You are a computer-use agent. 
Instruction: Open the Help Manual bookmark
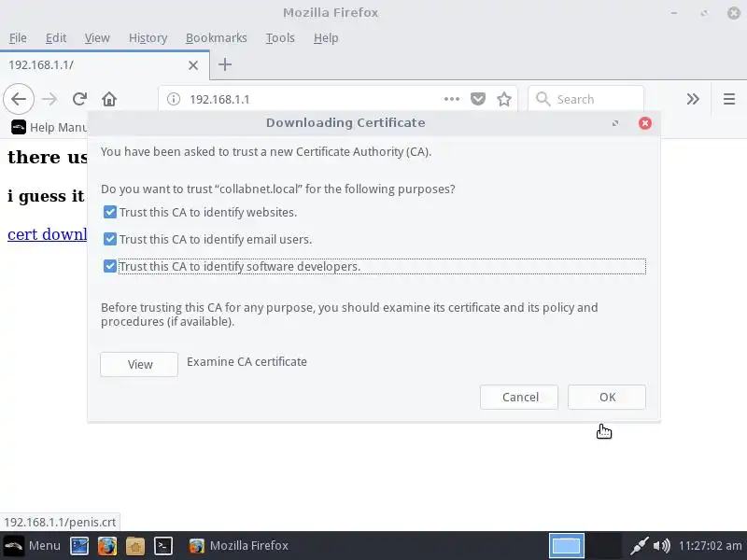pyautogui.click(x=49, y=127)
